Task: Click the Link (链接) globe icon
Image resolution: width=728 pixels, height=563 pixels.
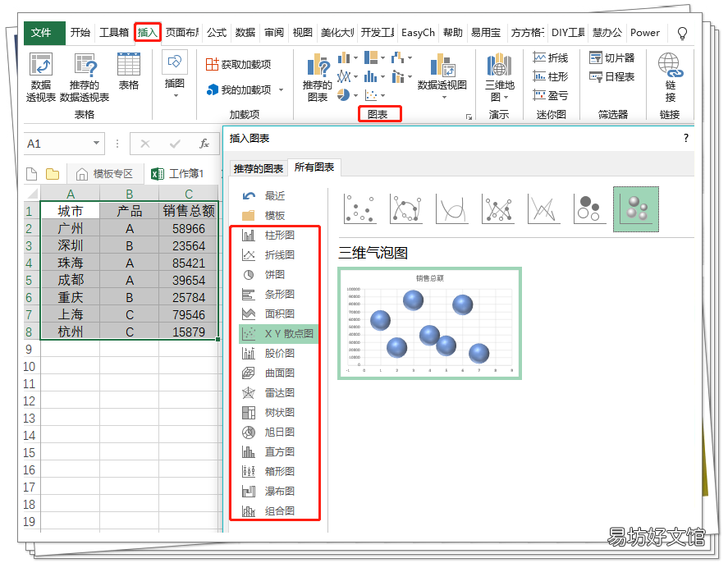Action: [x=670, y=65]
